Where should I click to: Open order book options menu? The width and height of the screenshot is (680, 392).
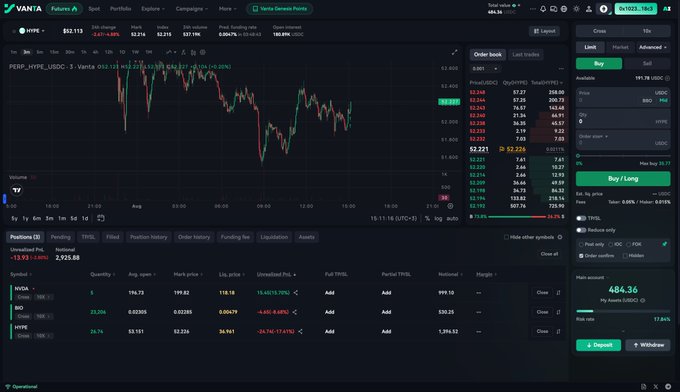tap(561, 69)
